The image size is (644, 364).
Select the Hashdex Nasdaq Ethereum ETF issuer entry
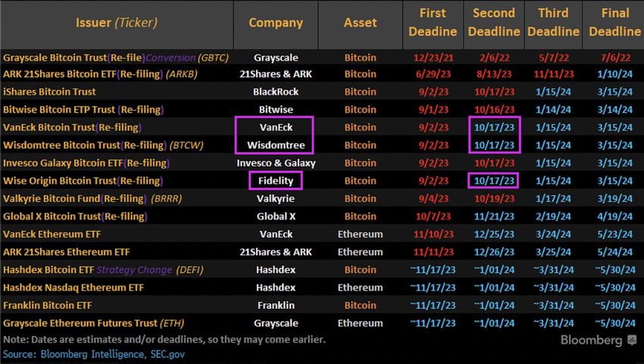73,288
